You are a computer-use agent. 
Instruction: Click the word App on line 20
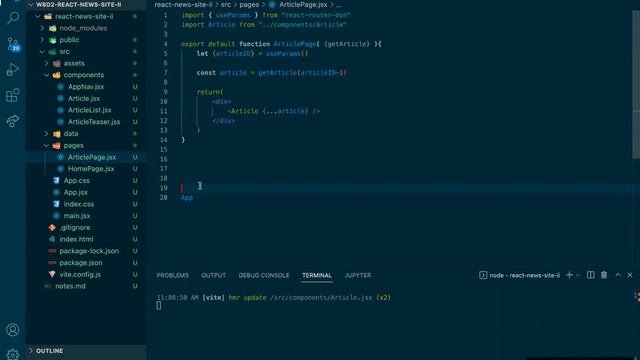coord(187,198)
